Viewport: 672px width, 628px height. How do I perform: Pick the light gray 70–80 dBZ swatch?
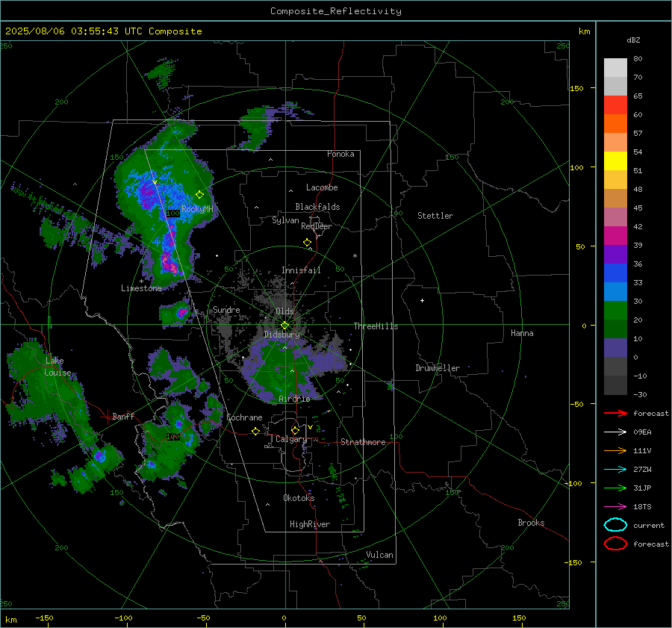[x=615, y=68]
